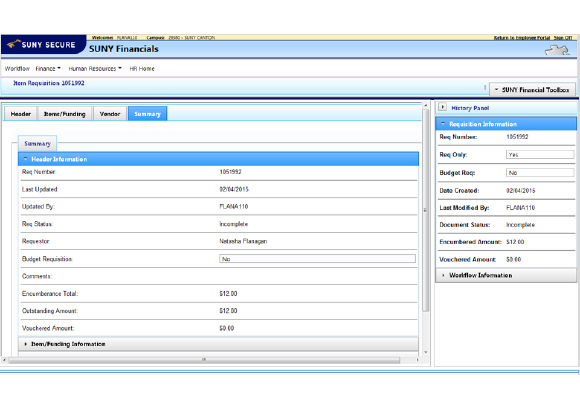Collapse Requisition Information panel
This screenshot has height=410, width=580.
[x=506, y=124]
